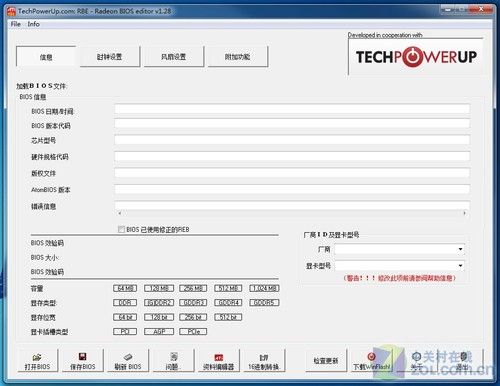Click the AGP slot type indicator
500x386 pixels.
click(x=159, y=332)
